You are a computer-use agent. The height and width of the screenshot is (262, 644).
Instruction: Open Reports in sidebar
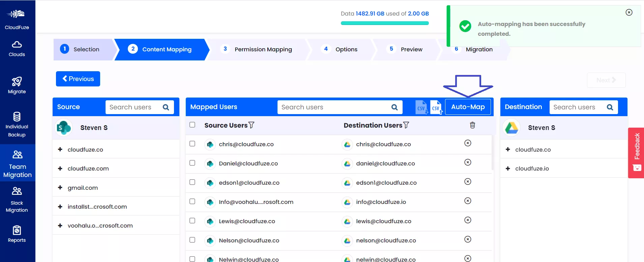[17, 234]
